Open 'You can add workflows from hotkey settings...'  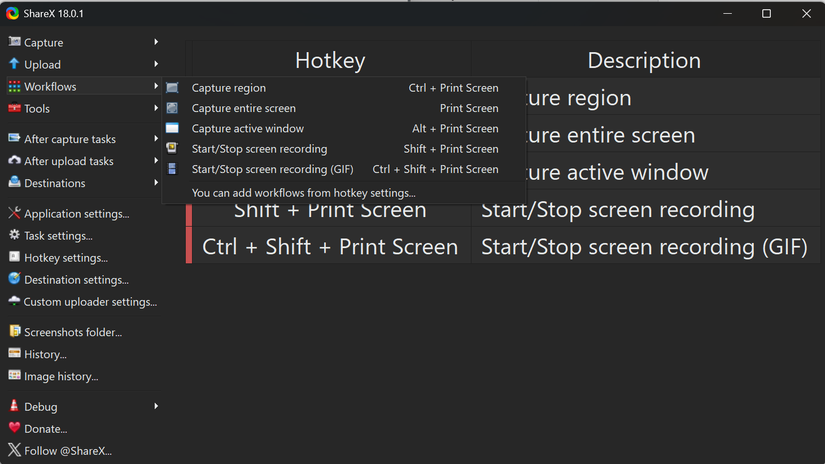coord(344,193)
